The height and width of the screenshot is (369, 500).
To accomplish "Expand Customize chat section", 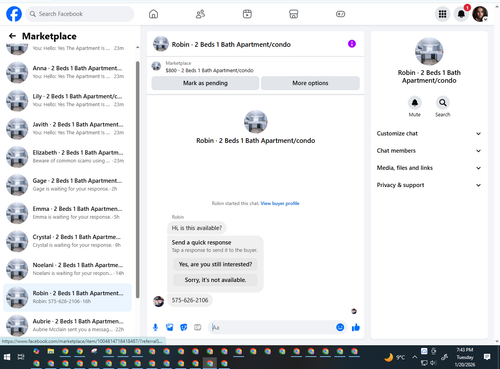I will pos(429,134).
